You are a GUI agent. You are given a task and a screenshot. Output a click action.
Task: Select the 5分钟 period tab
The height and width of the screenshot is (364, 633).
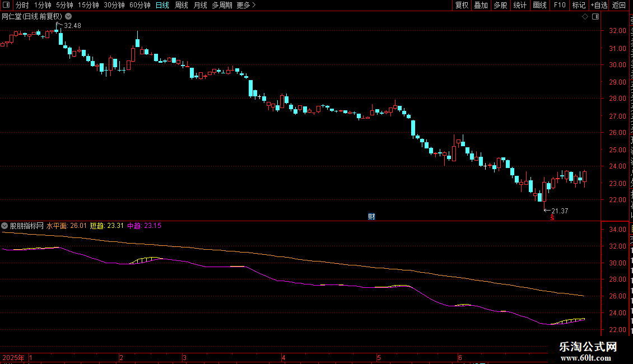(64, 5)
